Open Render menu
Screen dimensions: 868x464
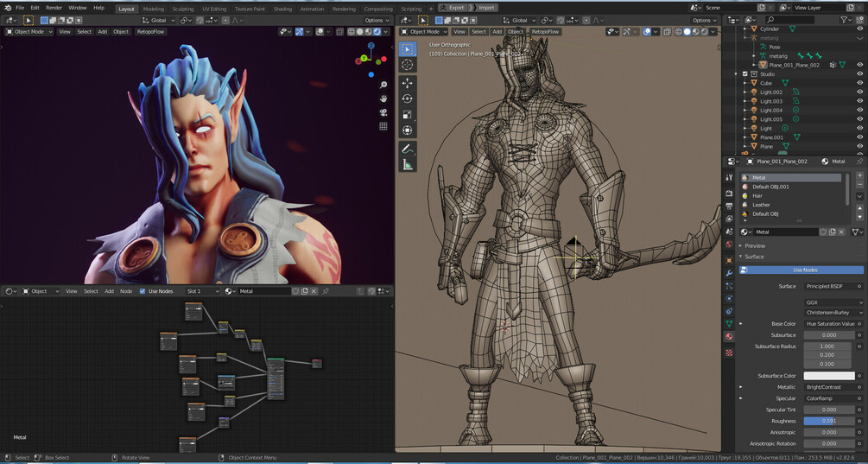(x=54, y=8)
